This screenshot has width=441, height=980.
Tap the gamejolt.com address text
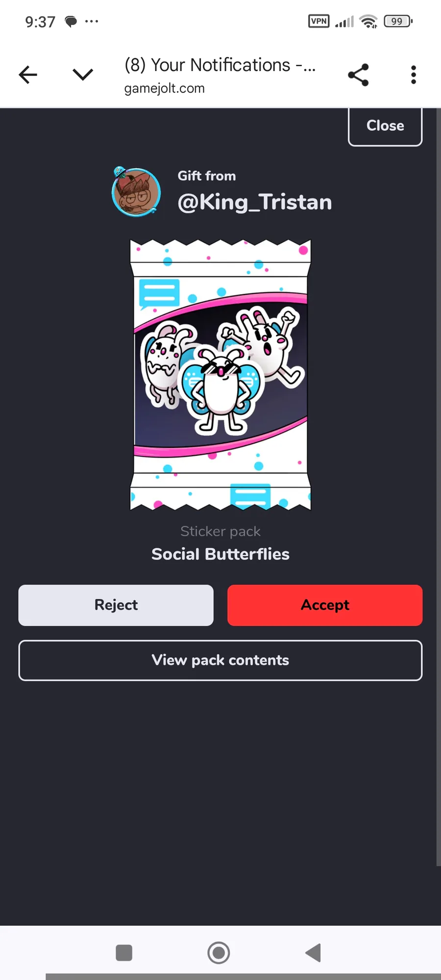point(165,89)
